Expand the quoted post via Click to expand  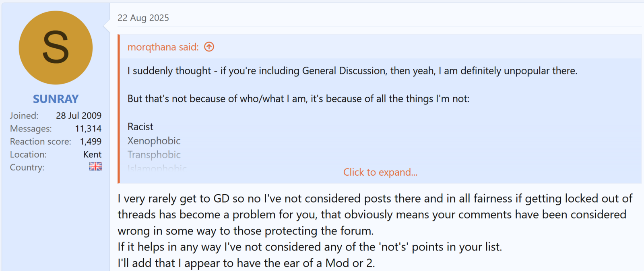[x=380, y=172]
